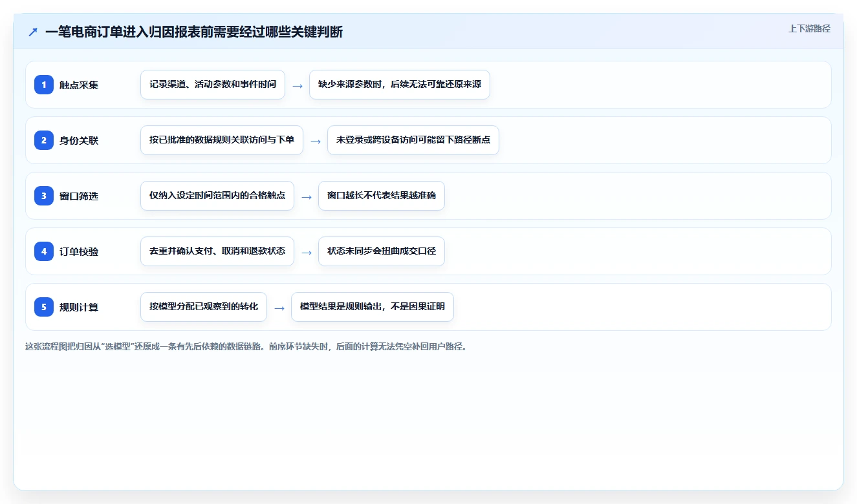This screenshot has width=857, height=504.
Task: Click the 去重并确认支付、取消和退款状态 box
Action: coord(217,251)
